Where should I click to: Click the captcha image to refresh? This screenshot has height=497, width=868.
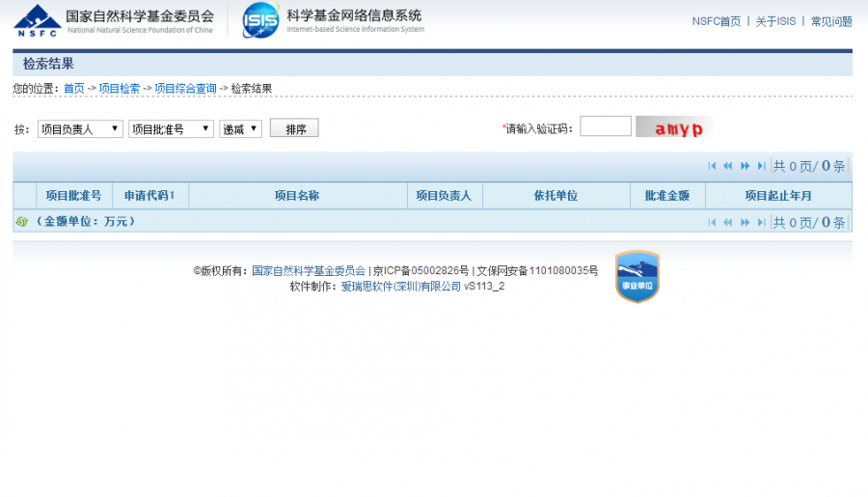(x=674, y=127)
